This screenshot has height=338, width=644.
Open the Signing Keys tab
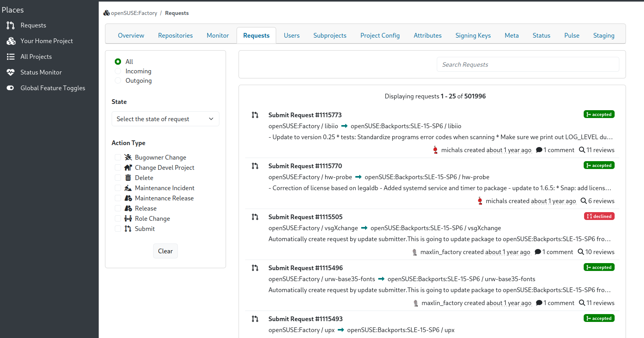[x=473, y=35]
